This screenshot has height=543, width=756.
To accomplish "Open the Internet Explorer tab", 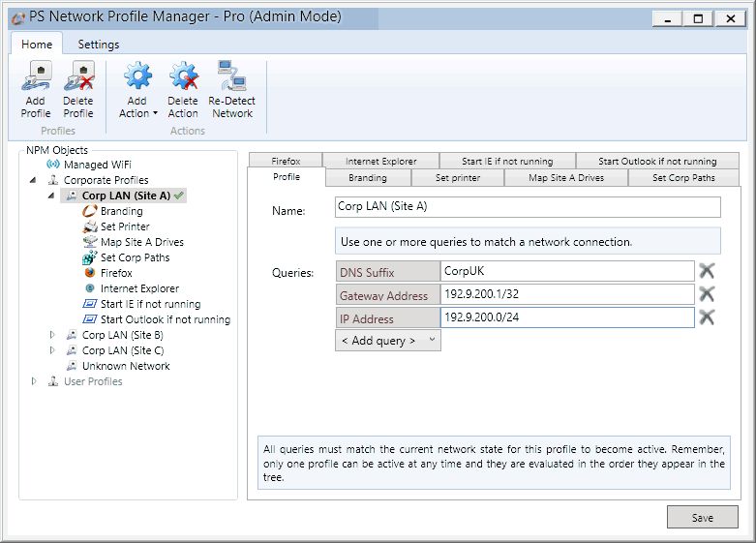I will coord(380,161).
